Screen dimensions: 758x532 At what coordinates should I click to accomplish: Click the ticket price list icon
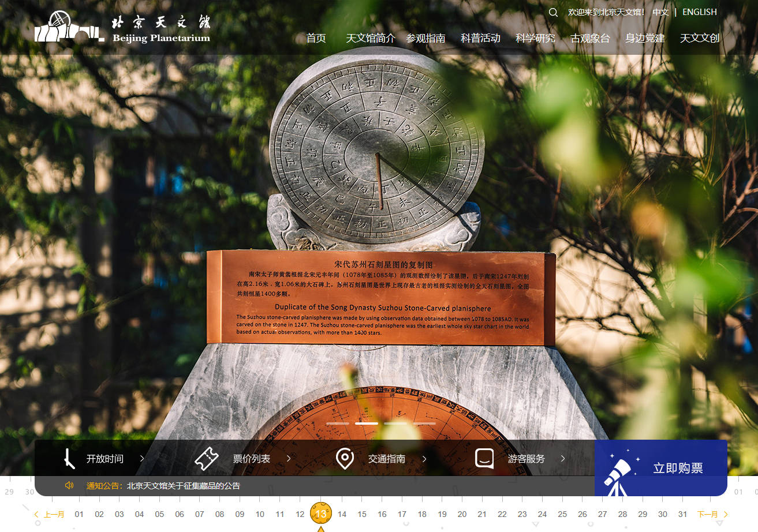(x=207, y=459)
